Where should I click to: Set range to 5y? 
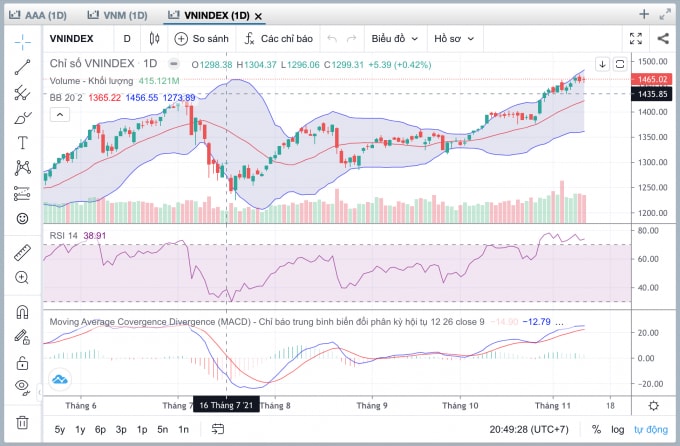click(59, 430)
